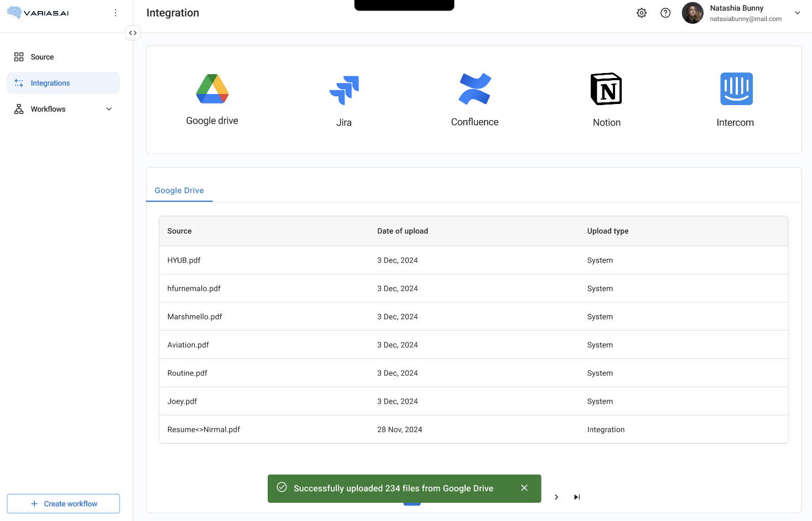
Task: Click the Integration page title
Action: [x=173, y=13]
